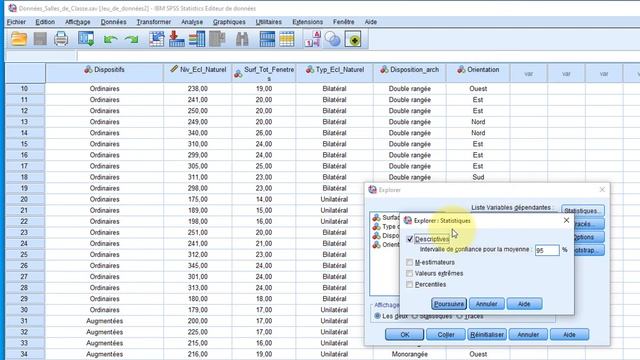Click the Print toolbar icon
The height and width of the screenshot is (360, 640).
[61, 39]
